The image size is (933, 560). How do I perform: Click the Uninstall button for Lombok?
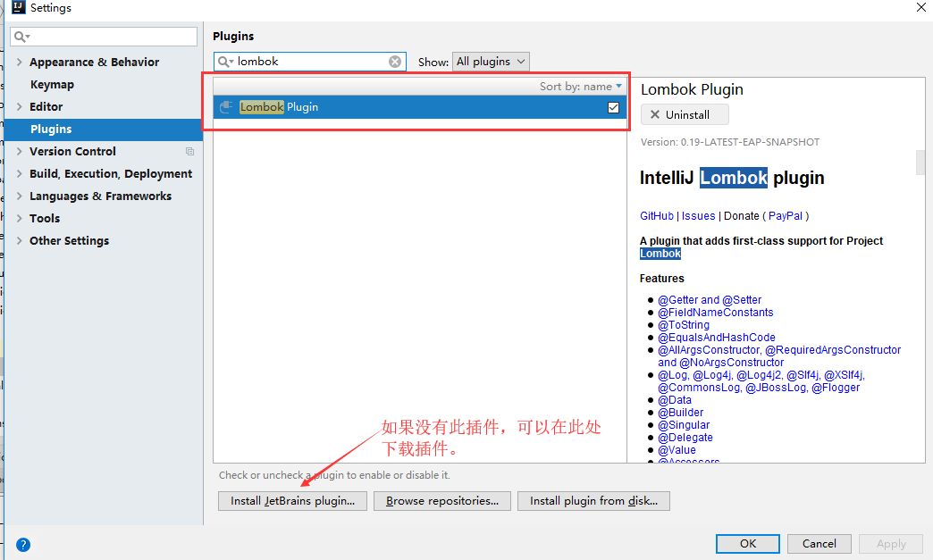point(685,114)
